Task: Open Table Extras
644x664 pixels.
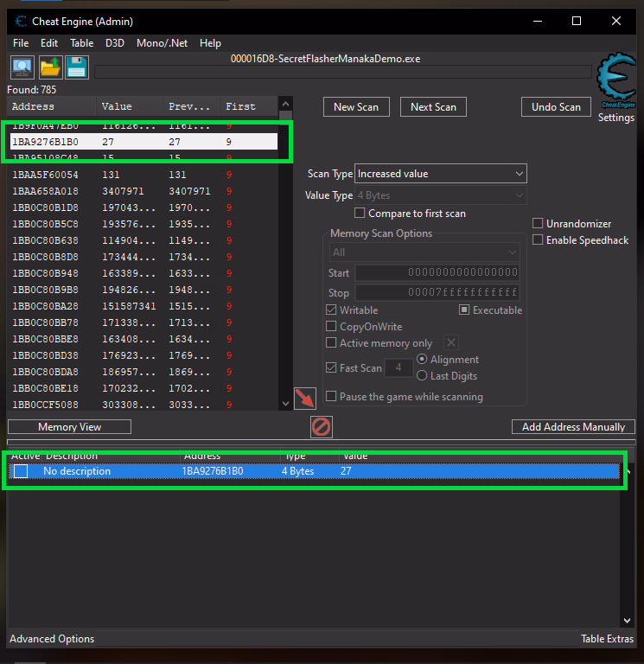Action: tap(607, 639)
